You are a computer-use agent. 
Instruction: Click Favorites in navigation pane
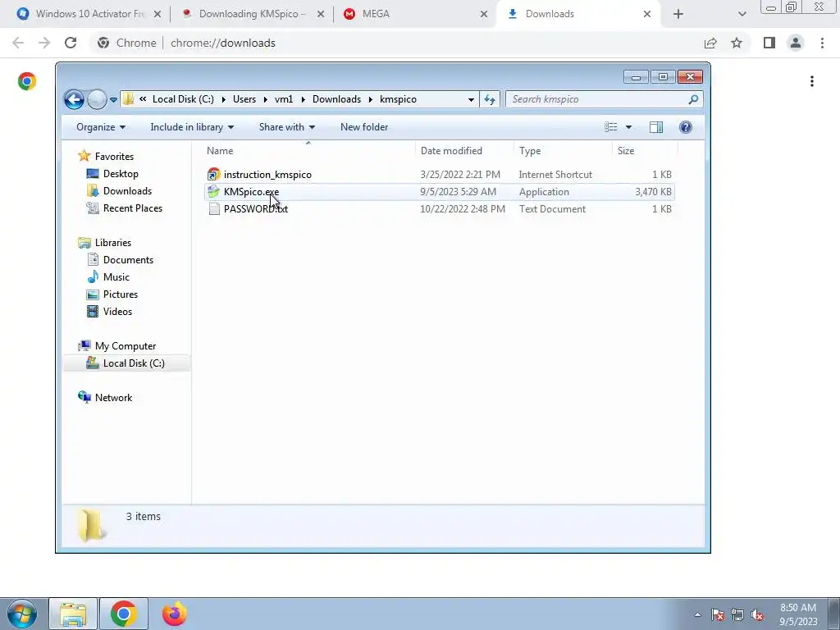click(114, 157)
